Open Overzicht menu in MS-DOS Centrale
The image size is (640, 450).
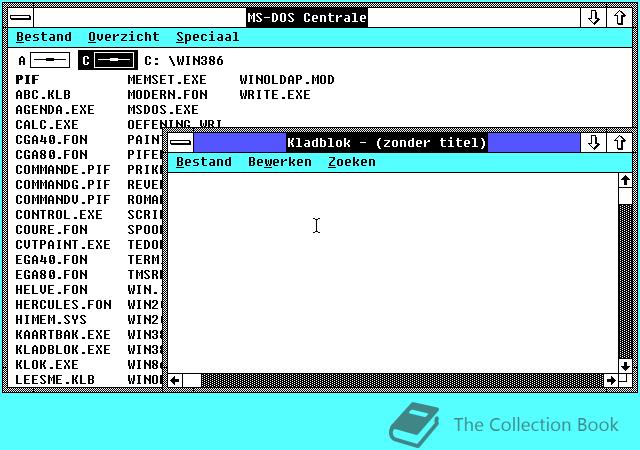(124, 37)
